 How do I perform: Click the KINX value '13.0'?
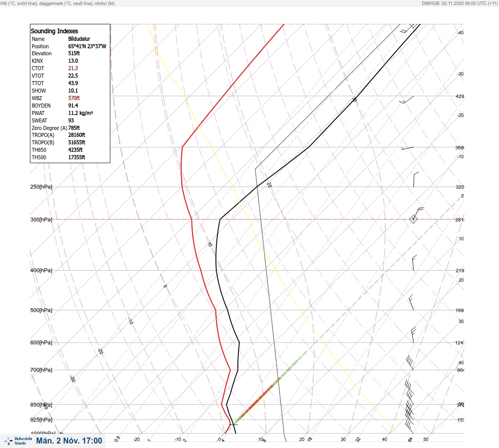point(73,61)
